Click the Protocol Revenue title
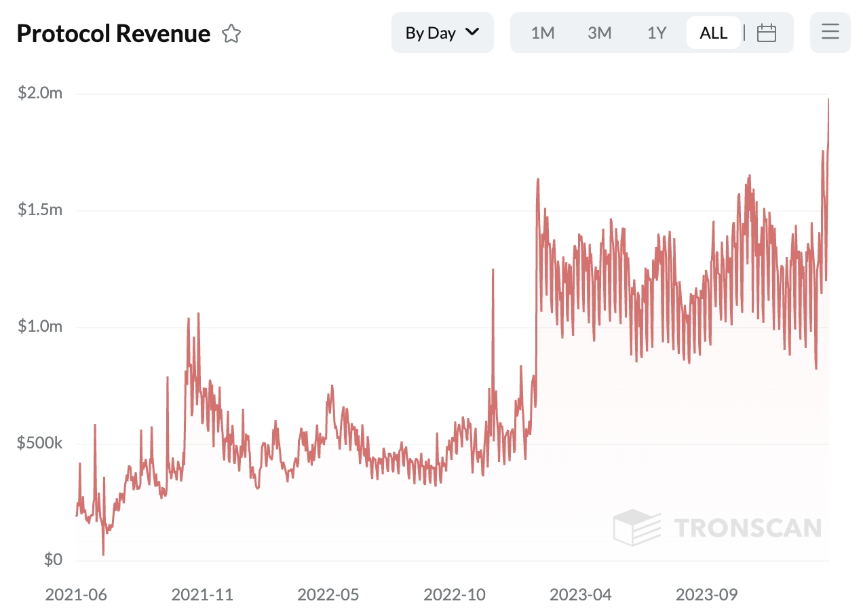The width and height of the screenshot is (863, 616). tap(113, 33)
